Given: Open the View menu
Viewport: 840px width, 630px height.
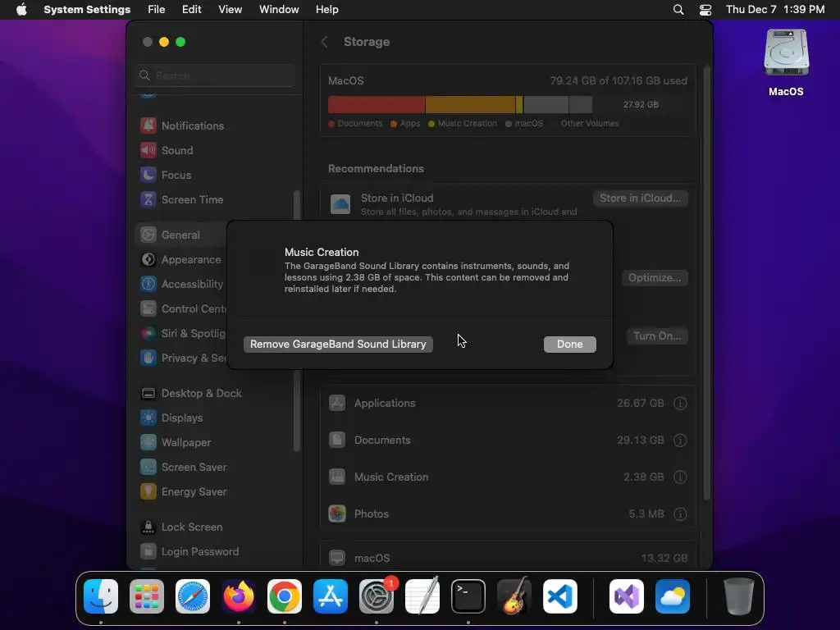Looking at the screenshot, I should pyautogui.click(x=230, y=10).
